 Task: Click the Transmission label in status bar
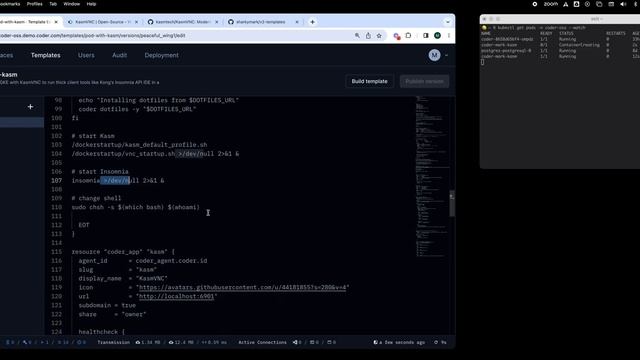point(113,342)
